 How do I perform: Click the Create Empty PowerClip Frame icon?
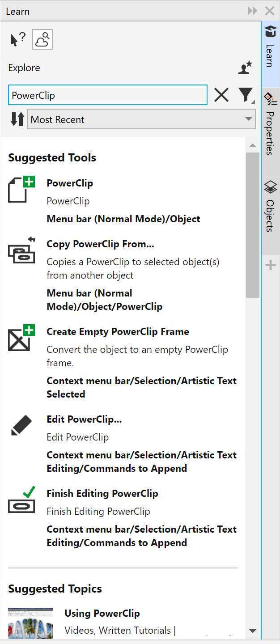(22, 339)
